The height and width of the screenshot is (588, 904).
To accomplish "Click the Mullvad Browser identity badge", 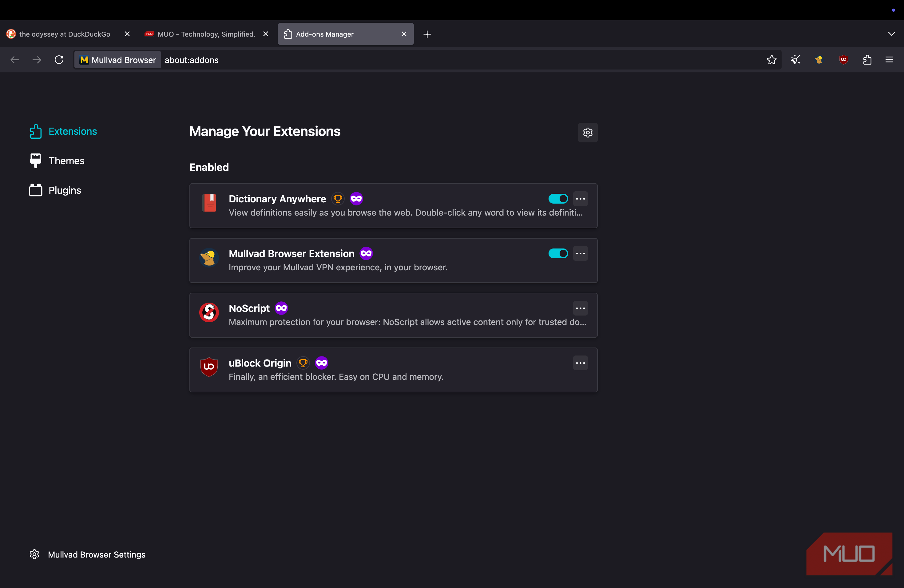I will pos(118,60).
